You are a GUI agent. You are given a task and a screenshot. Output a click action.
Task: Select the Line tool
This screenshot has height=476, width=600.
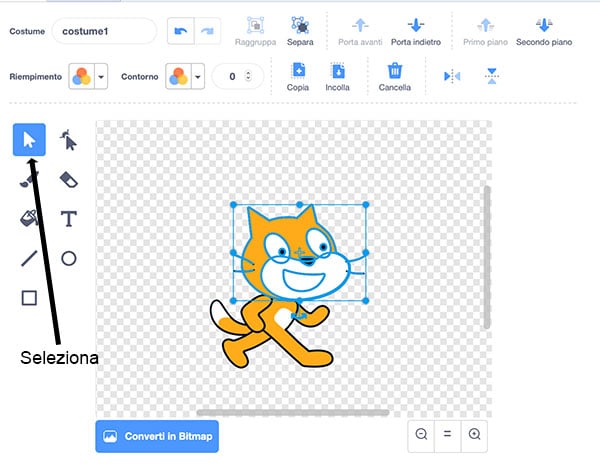pos(29,258)
